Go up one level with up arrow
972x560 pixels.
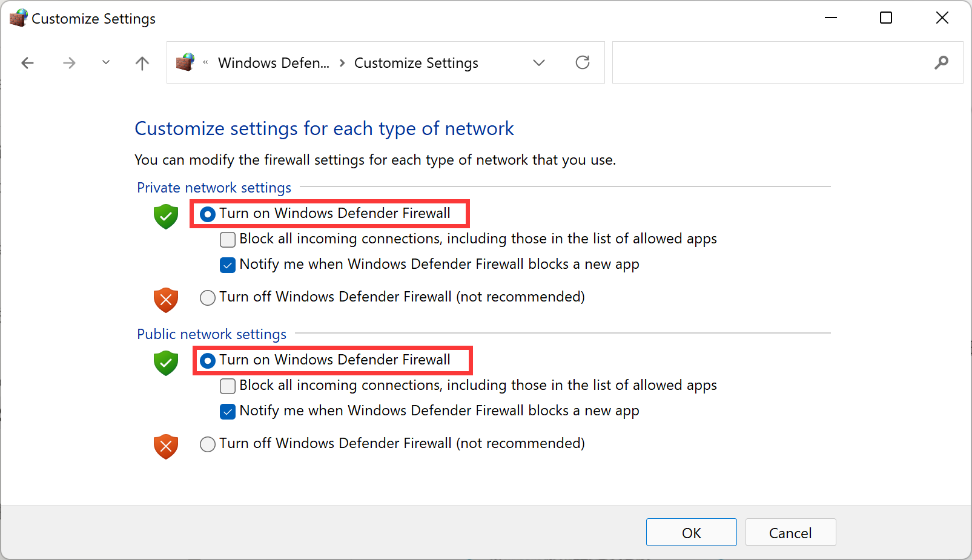pyautogui.click(x=142, y=63)
